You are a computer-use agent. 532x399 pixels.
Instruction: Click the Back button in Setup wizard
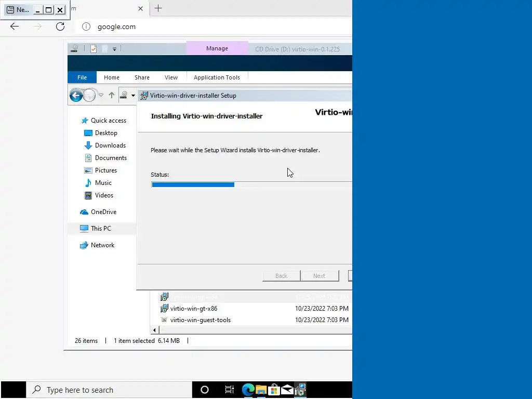pyautogui.click(x=281, y=276)
